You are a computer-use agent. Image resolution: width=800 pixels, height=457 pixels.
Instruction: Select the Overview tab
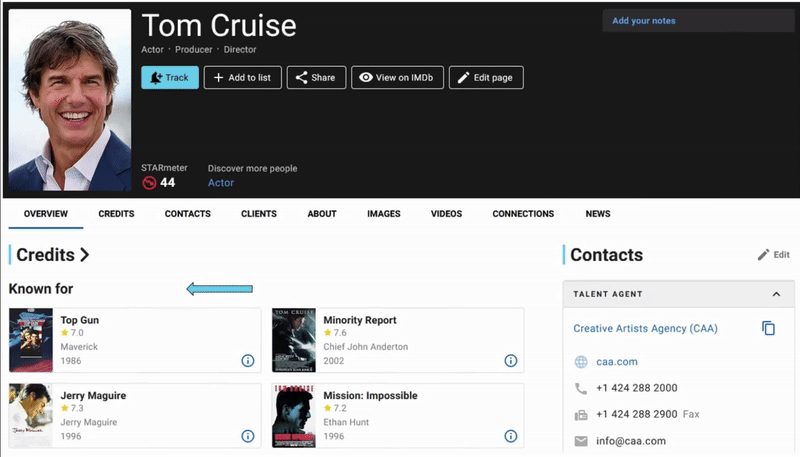[x=46, y=214]
